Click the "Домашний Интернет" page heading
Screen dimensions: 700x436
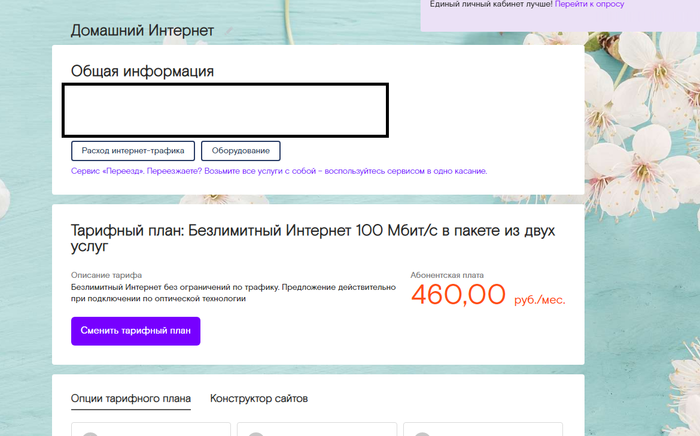coord(142,31)
